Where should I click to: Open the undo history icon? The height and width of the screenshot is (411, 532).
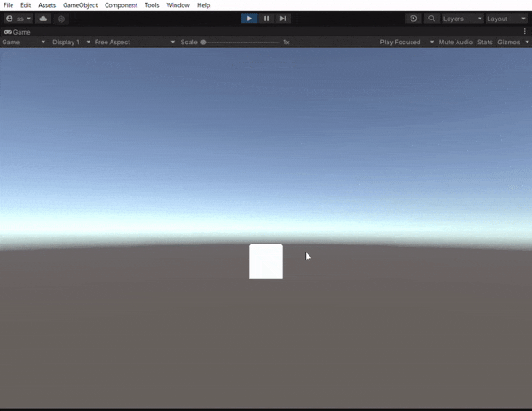coord(413,19)
